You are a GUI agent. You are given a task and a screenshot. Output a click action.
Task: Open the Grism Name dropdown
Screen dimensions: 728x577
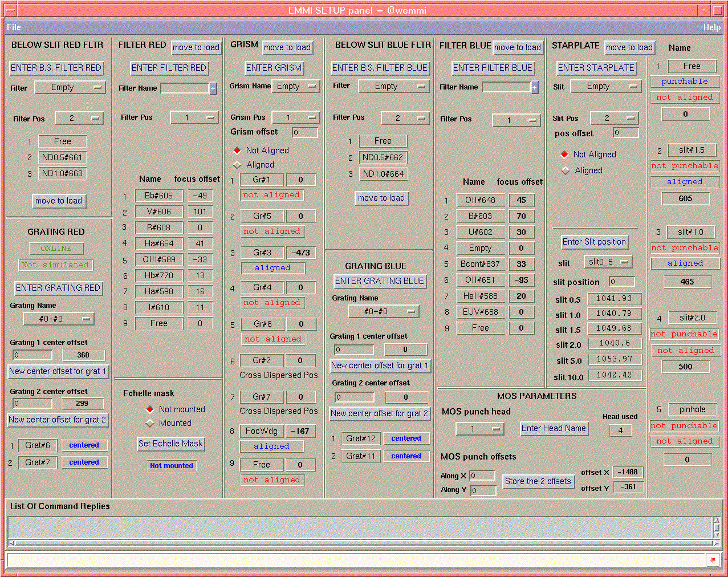point(295,86)
